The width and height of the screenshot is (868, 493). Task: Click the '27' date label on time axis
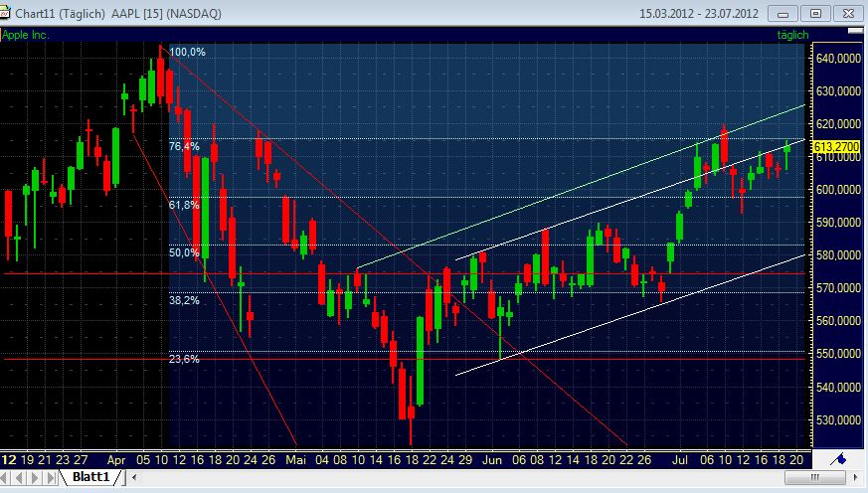tap(81, 460)
